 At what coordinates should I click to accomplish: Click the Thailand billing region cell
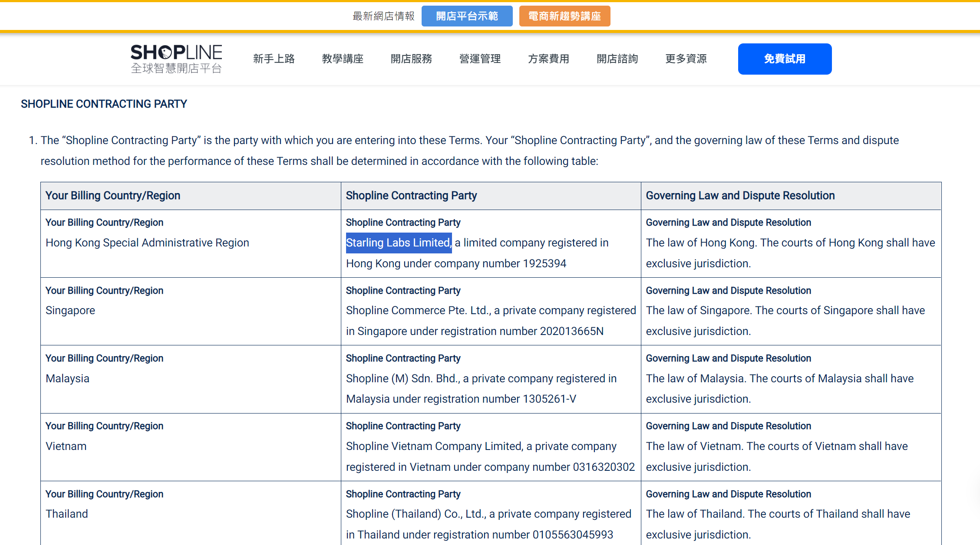tap(67, 514)
